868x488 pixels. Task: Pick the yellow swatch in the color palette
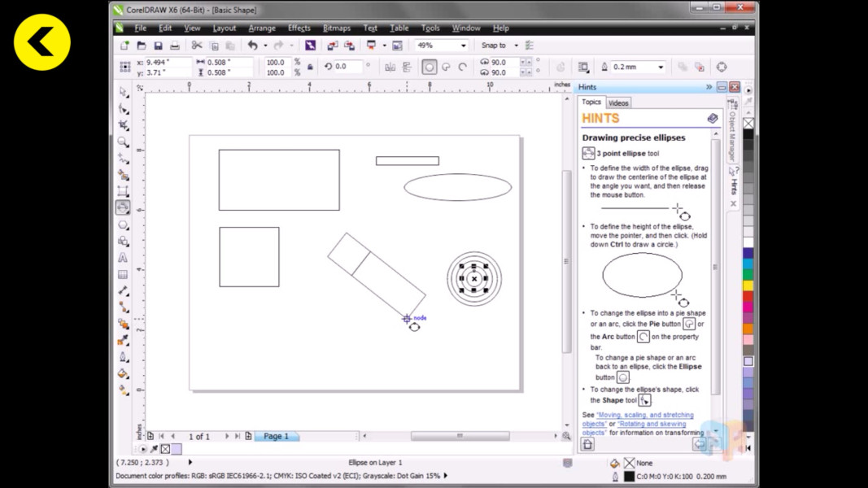coord(748,285)
